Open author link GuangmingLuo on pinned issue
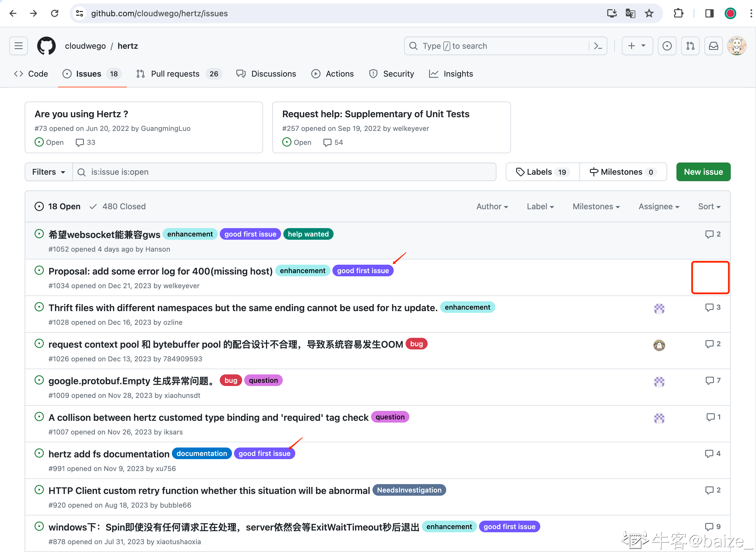This screenshot has width=756, height=552. (x=165, y=128)
